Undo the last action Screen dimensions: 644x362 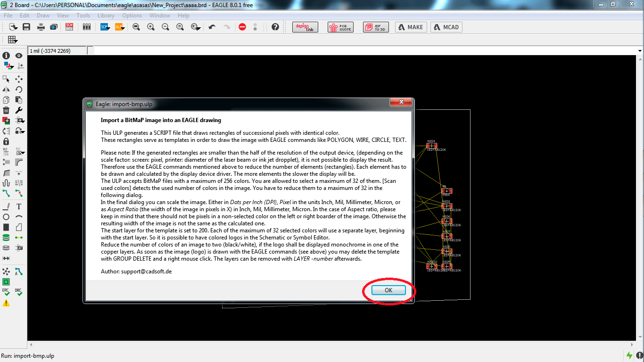click(x=212, y=27)
